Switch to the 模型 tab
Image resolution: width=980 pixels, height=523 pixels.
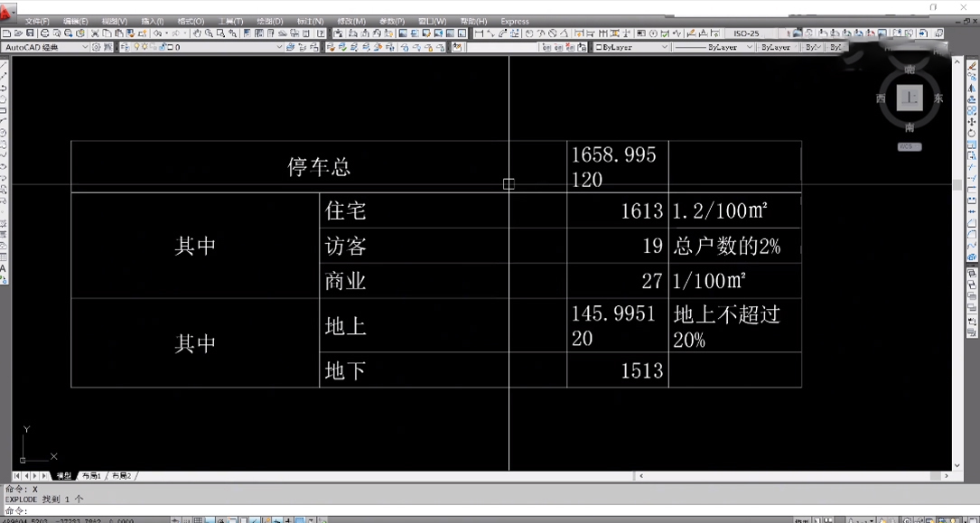click(64, 476)
